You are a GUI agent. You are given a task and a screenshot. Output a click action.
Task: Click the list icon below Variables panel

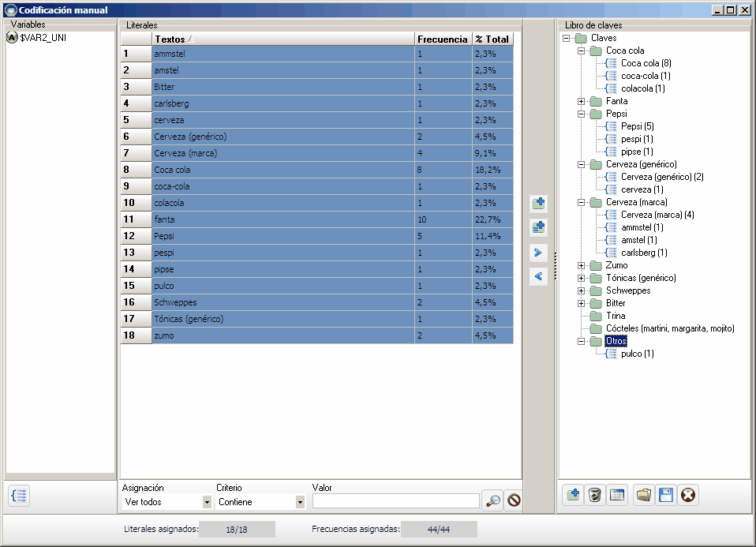[19, 496]
